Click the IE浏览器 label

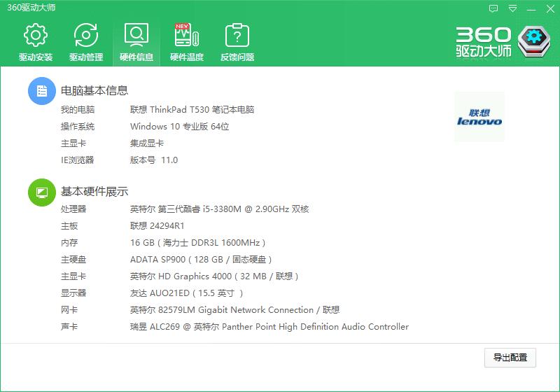pyautogui.click(x=77, y=160)
